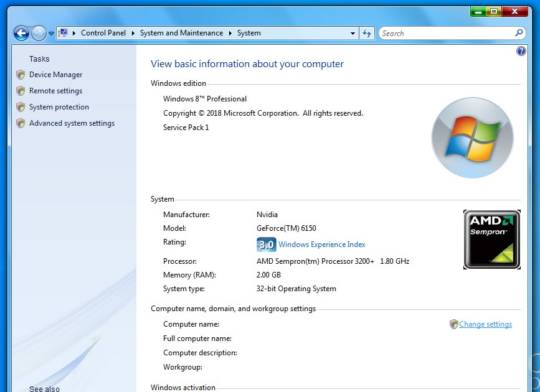Click shield icon beside Device Manager

[x=21, y=75]
